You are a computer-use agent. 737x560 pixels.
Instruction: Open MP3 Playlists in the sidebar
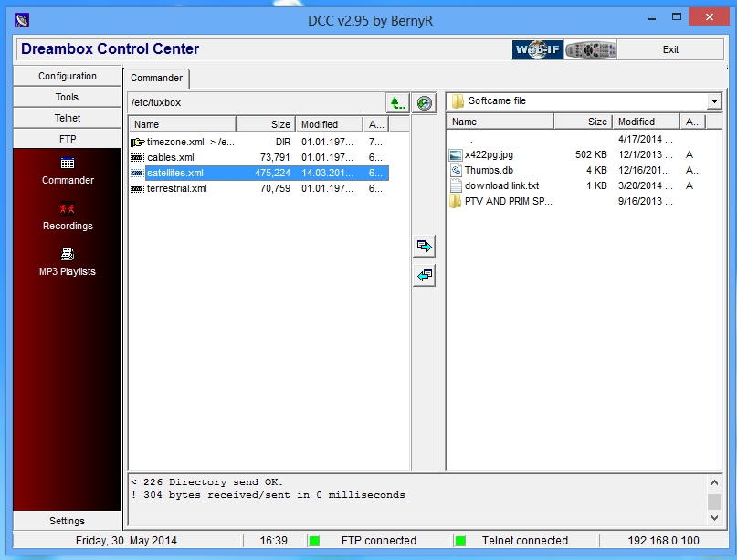tap(68, 262)
